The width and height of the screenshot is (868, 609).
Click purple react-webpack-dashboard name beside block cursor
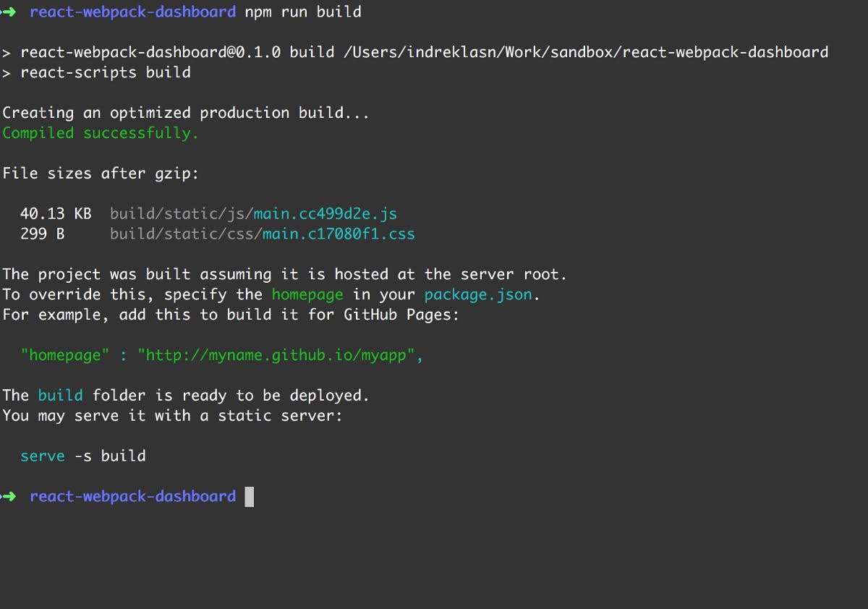click(x=132, y=496)
